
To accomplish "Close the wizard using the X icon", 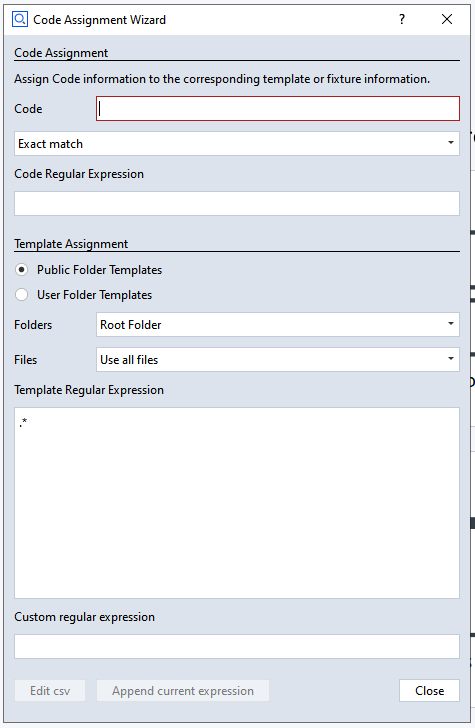I will click(x=447, y=20).
